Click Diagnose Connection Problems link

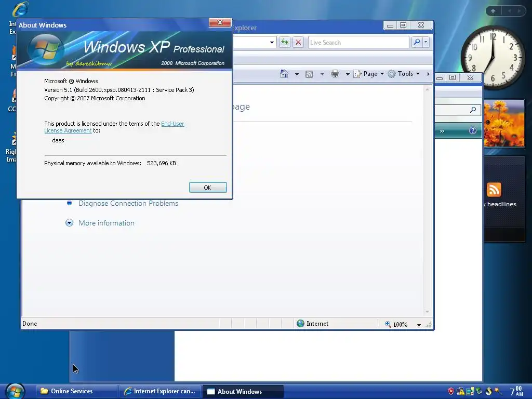click(128, 203)
